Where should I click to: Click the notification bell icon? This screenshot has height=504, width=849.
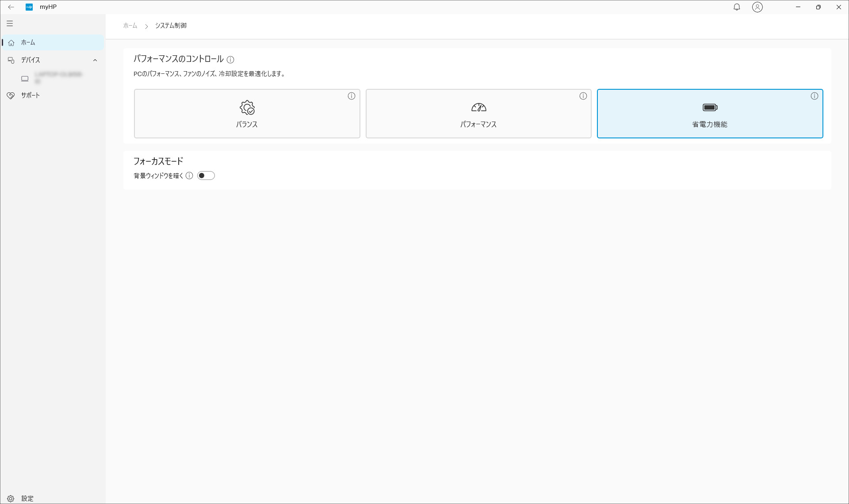pyautogui.click(x=737, y=7)
